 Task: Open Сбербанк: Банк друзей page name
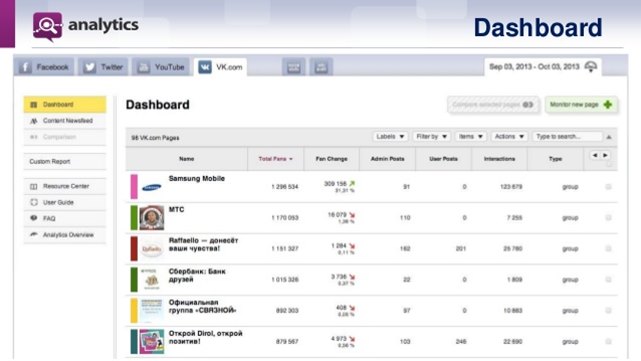(197, 276)
